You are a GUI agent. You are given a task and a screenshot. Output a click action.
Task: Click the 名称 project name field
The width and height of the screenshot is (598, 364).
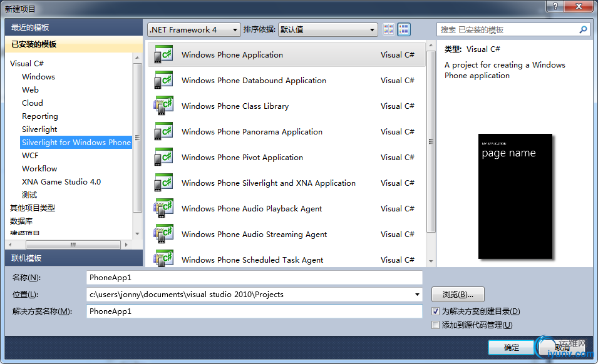[x=254, y=278]
